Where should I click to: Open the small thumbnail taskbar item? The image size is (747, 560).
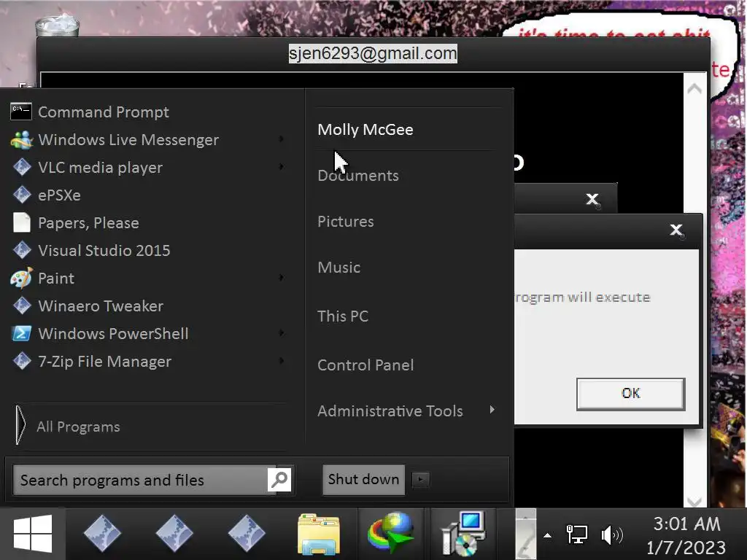point(525,534)
